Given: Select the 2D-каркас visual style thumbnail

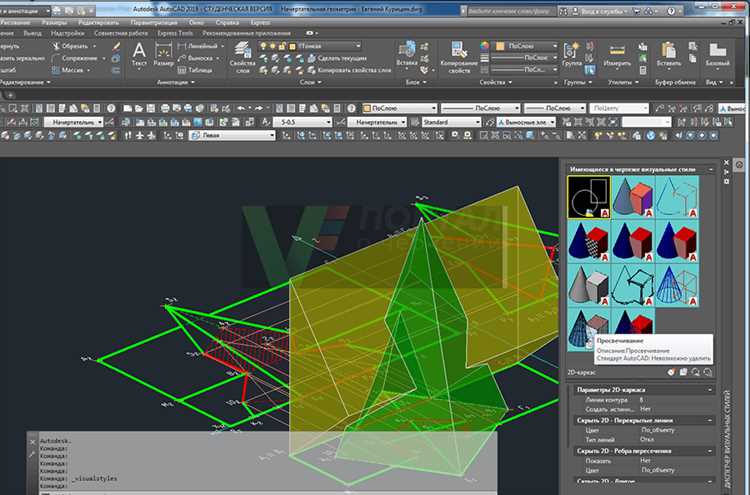Looking at the screenshot, I should point(587,196).
